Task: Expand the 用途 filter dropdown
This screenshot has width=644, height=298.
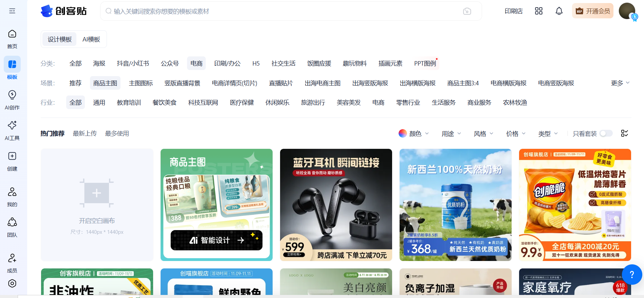Action: pyautogui.click(x=451, y=134)
